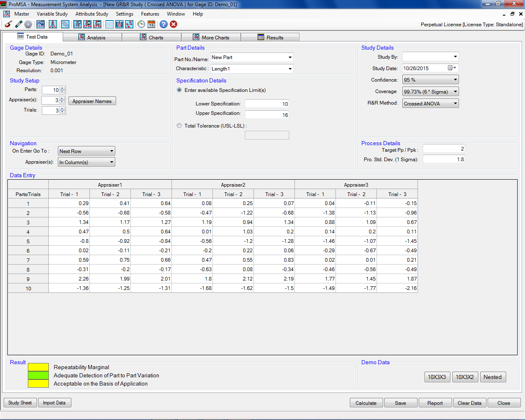Switch to the Results tab
525x420 pixels.
pos(270,37)
